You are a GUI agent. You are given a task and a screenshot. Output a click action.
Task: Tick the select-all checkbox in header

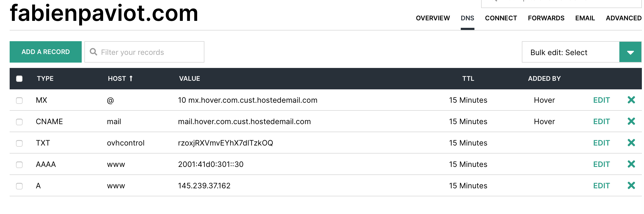19,79
